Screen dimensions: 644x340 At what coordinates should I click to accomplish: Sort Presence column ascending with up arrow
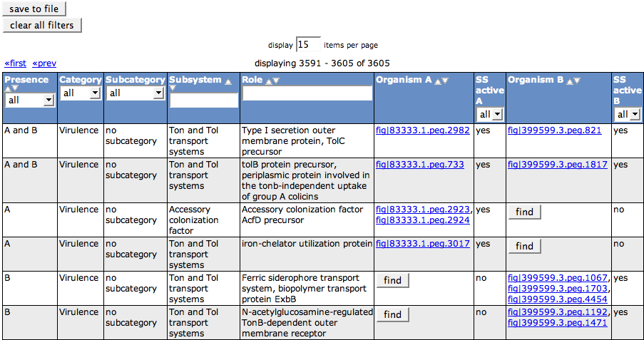point(9,88)
